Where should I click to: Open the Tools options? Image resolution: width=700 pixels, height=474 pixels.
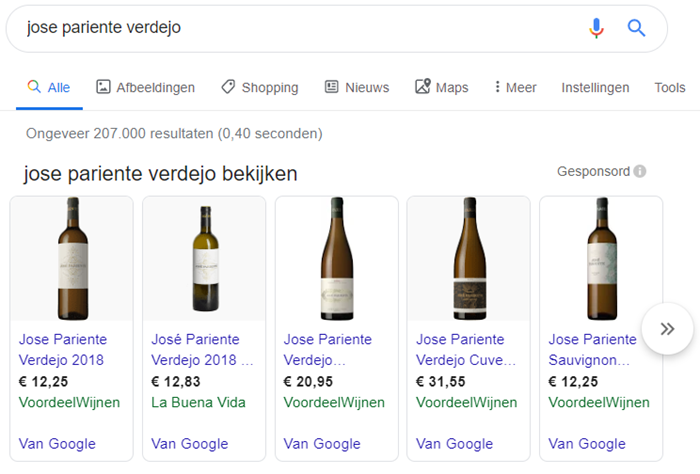coord(670,88)
